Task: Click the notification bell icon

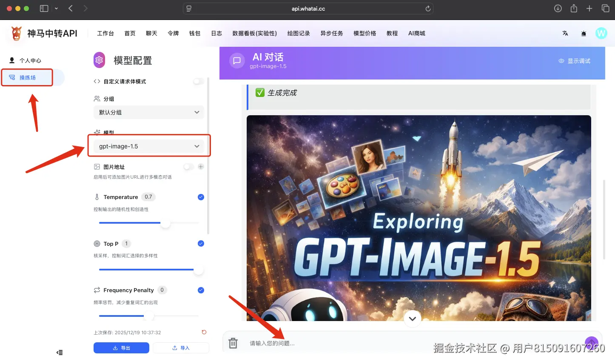Action: (584, 33)
